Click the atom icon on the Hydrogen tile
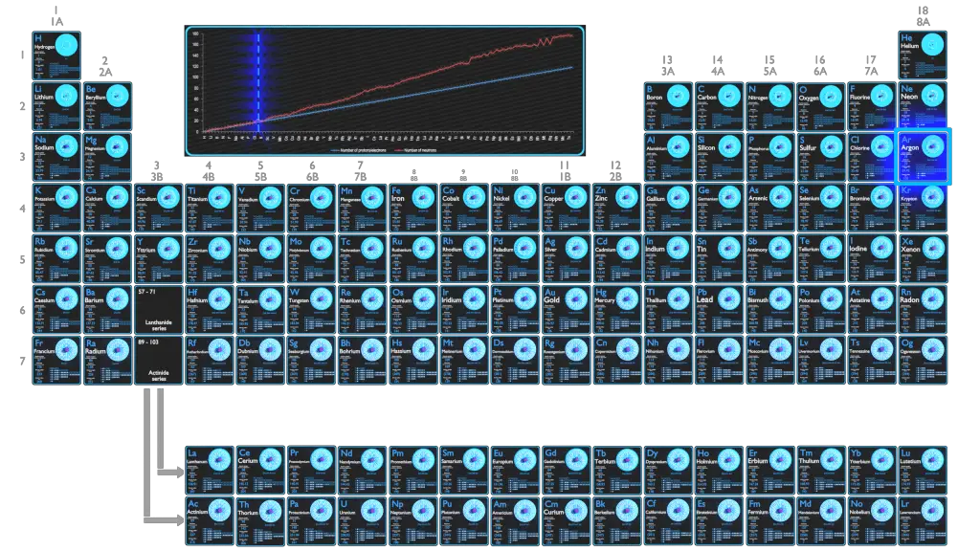This screenshot has width=980, height=551. point(65,46)
